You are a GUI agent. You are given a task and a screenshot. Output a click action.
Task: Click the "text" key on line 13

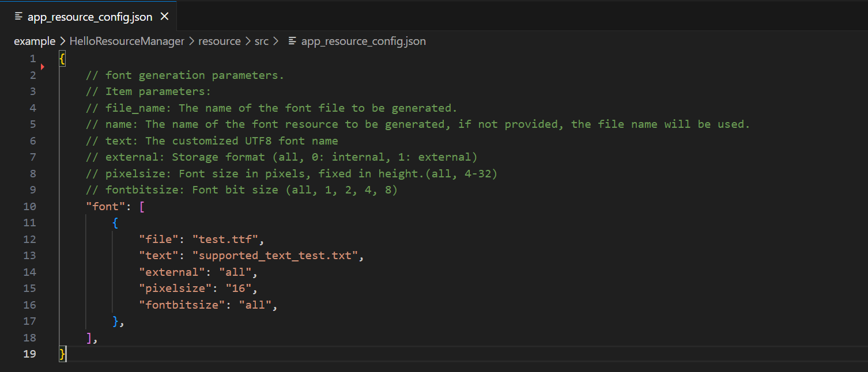(x=159, y=256)
